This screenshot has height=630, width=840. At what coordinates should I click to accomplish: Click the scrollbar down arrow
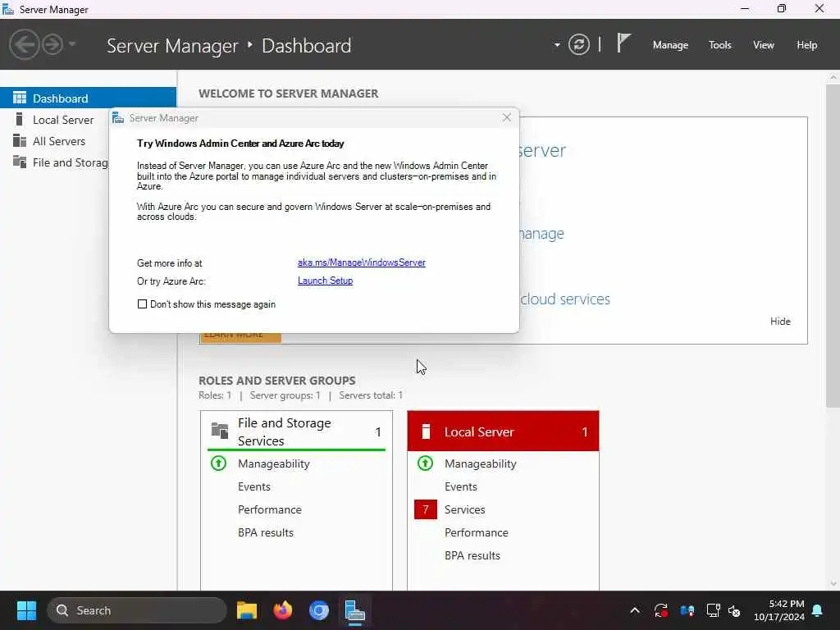tap(833, 584)
